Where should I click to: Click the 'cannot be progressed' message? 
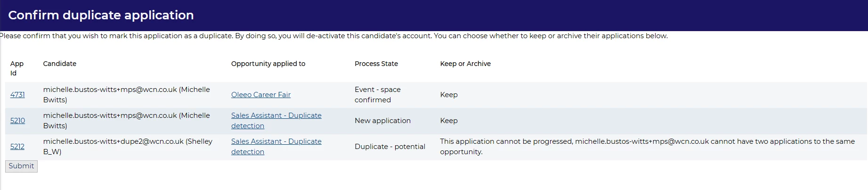tap(647, 147)
